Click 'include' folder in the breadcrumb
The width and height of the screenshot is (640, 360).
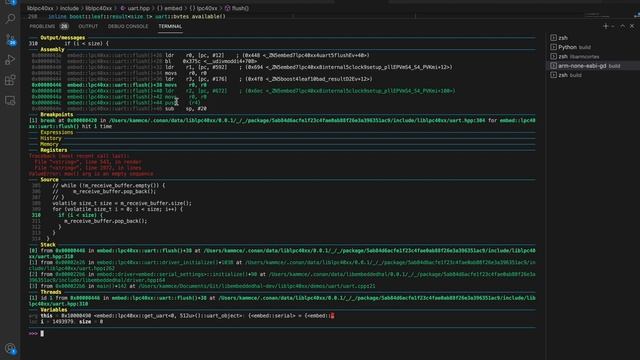(69, 8)
